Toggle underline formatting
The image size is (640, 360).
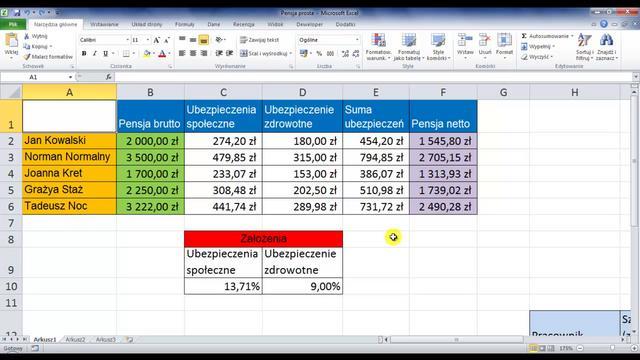tap(106, 53)
